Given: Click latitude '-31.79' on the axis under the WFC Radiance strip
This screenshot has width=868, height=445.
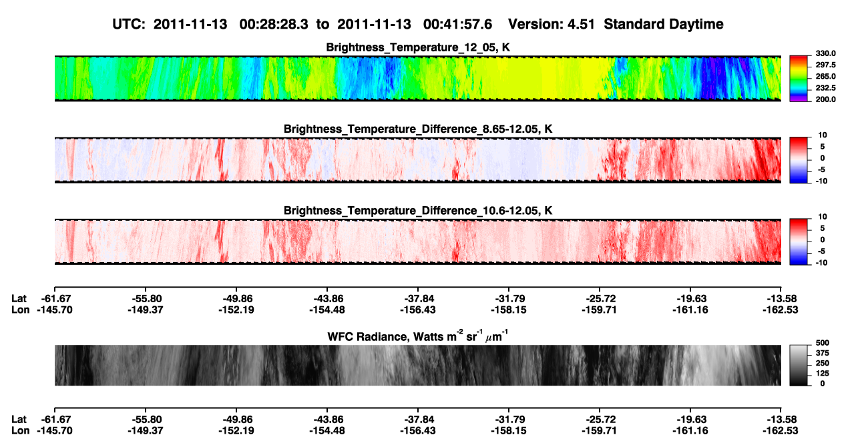Looking at the screenshot, I should (509, 419).
